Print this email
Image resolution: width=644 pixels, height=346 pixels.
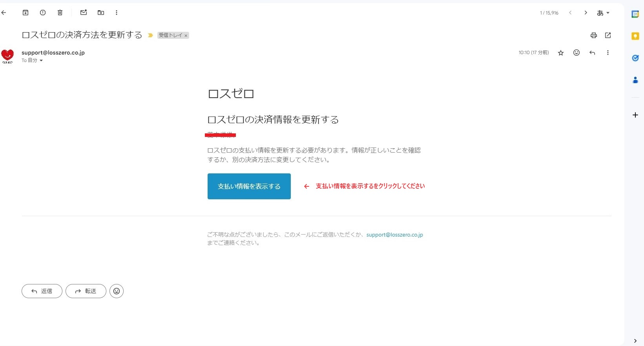pyautogui.click(x=594, y=35)
